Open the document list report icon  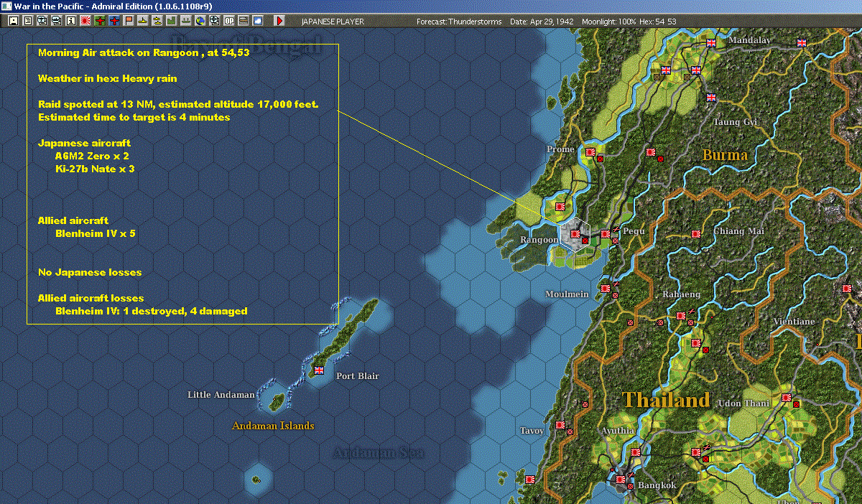click(27, 21)
